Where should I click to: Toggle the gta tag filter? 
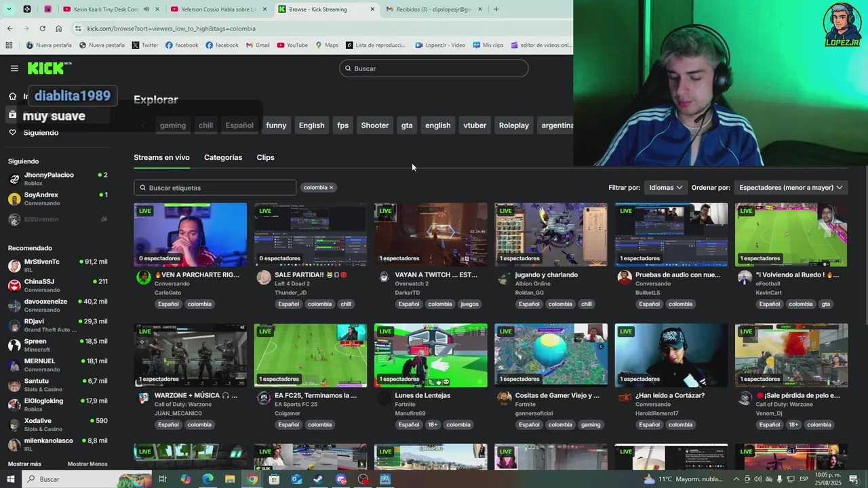(407, 125)
